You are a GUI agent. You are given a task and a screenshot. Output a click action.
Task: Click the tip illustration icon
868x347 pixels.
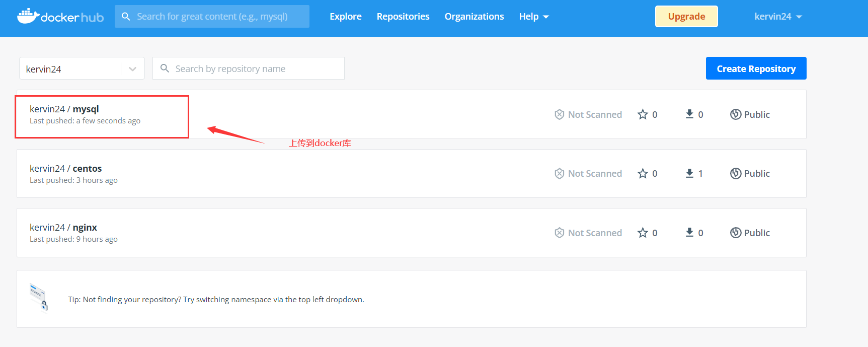coord(39,298)
